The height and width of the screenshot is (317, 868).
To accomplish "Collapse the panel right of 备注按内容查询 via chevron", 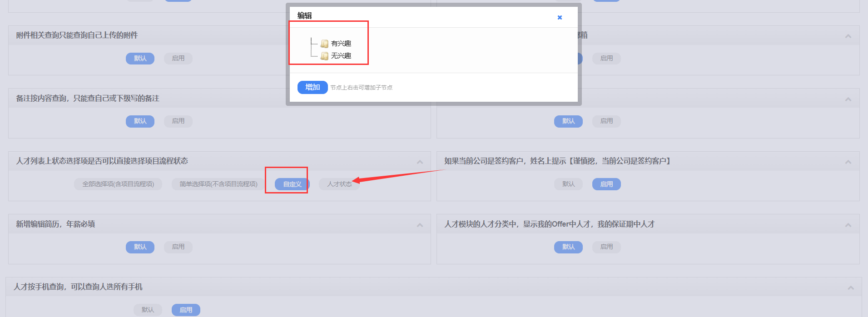I will click(848, 99).
